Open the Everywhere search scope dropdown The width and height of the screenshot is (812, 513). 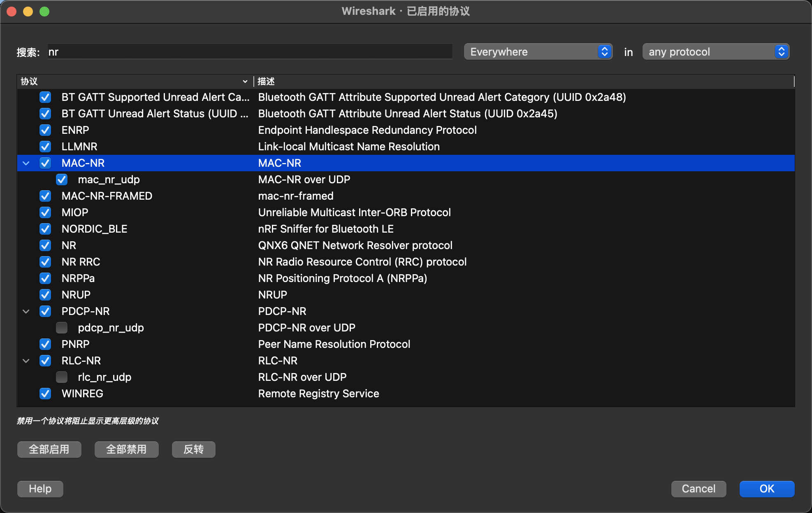538,52
